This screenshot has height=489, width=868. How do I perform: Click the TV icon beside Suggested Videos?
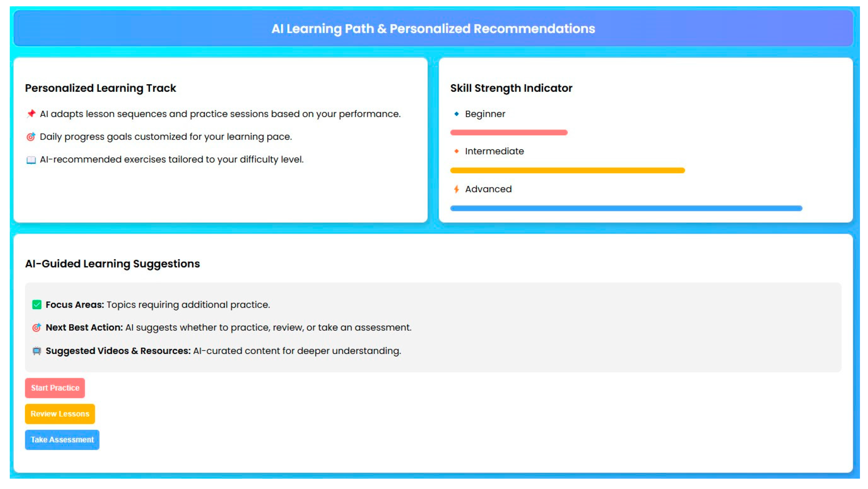coord(37,351)
